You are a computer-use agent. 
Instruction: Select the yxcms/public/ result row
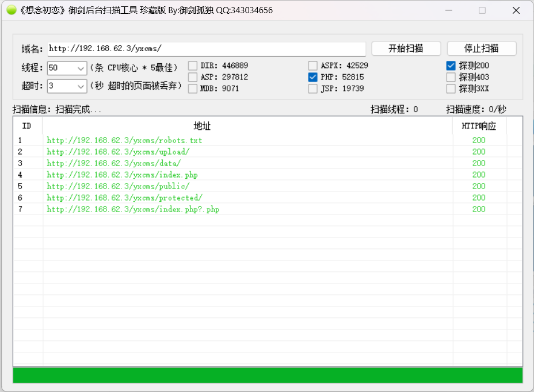coord(268,186)
